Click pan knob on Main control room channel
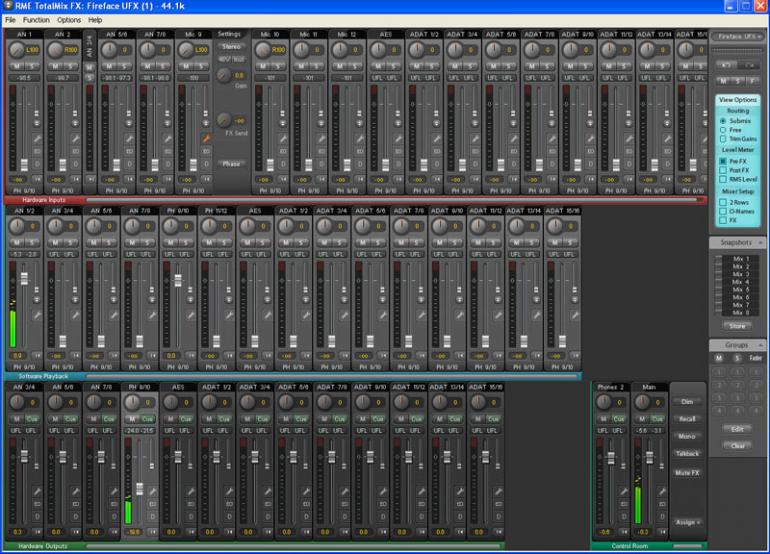Screen dimensions: 770x554 [x=642, y=402]
